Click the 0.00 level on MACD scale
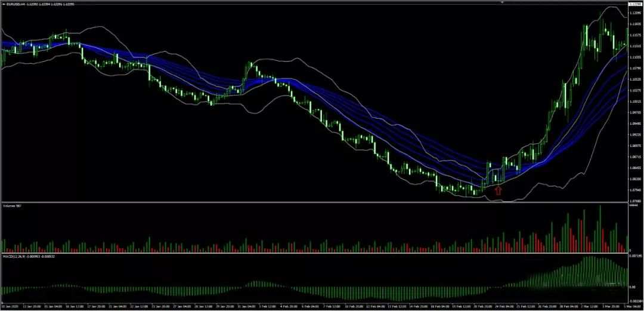This screenshot has height=311, width=644. [x=634, y=287]
